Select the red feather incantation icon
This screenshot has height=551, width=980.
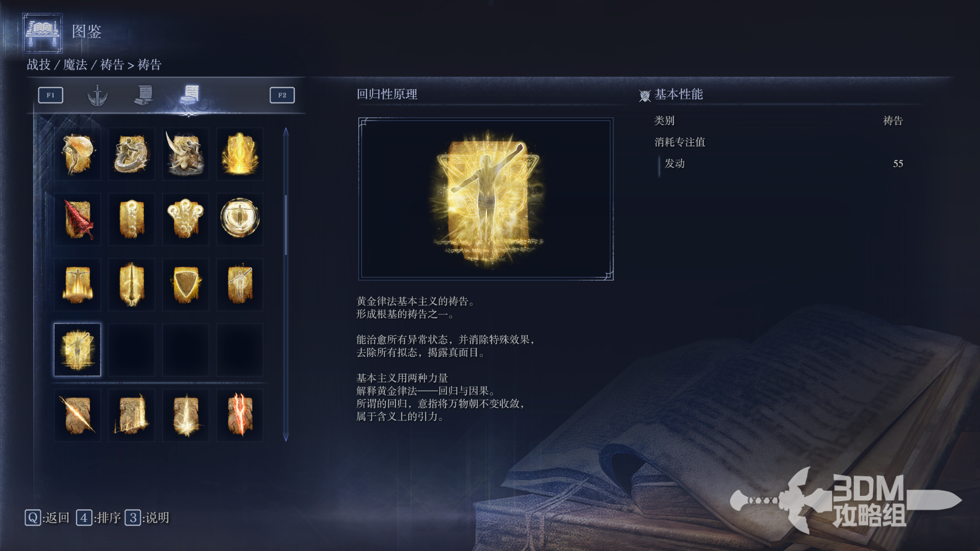(78, 219)
